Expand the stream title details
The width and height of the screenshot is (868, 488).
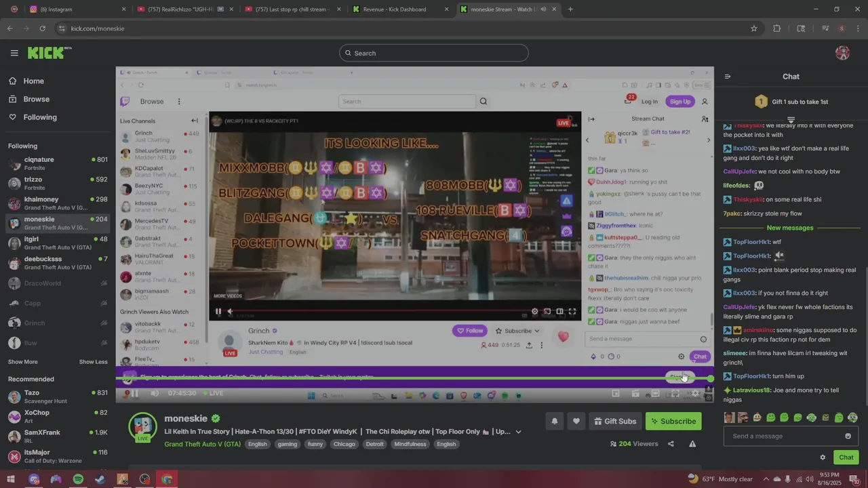point(519,432)
